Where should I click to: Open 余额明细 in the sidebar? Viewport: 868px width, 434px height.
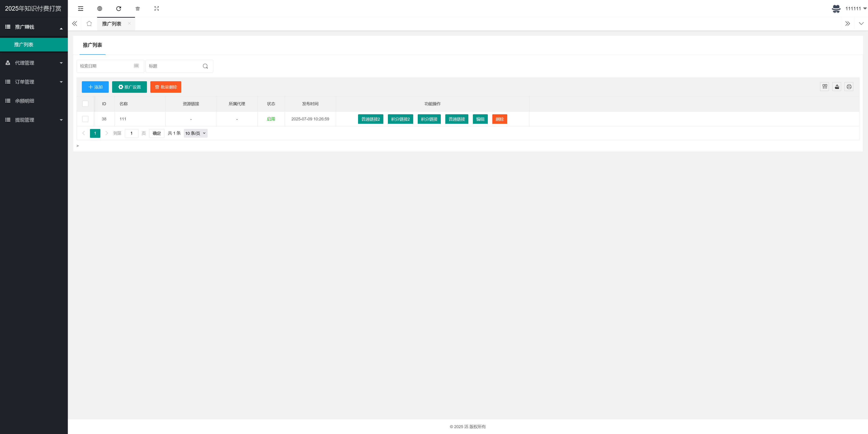[x=25, y=101]
